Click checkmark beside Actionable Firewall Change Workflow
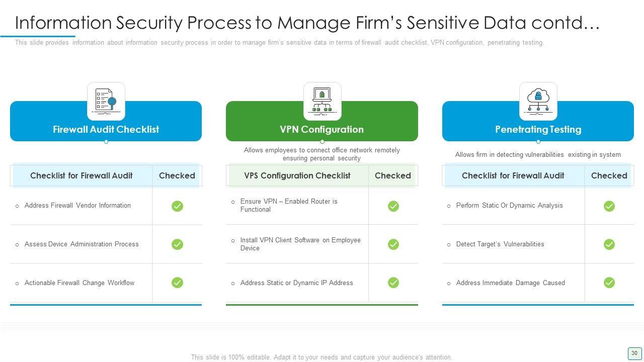The height and width of the screenshot is (362, 644). click(177, 283)
